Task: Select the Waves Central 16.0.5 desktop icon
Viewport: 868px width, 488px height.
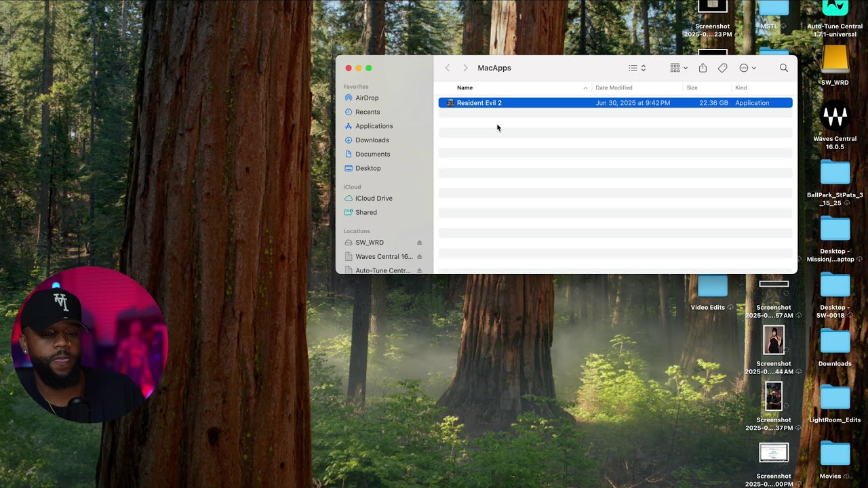Action: click(x=835, y=117)
